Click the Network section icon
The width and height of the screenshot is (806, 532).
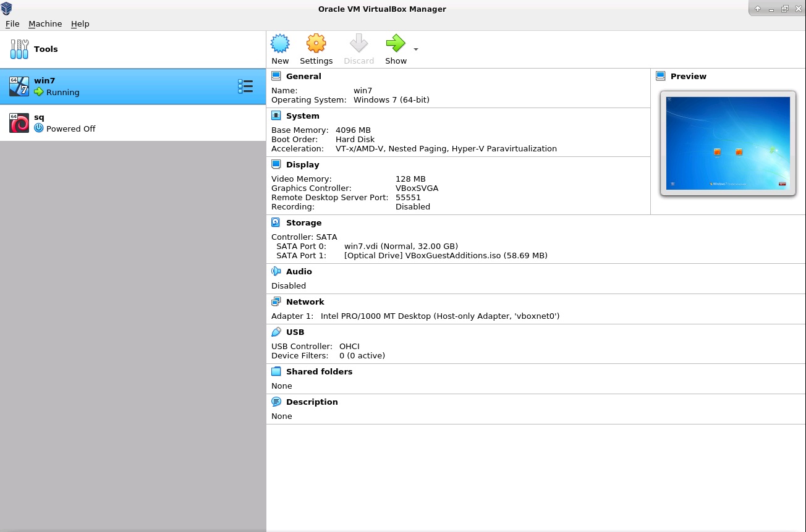pyautogui.click(x=276, y=302)
